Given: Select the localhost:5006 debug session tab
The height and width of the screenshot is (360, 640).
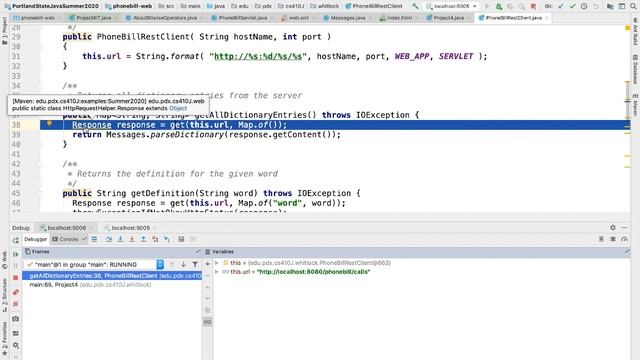Looking at the screenshot, I should (x=67, y=228).
